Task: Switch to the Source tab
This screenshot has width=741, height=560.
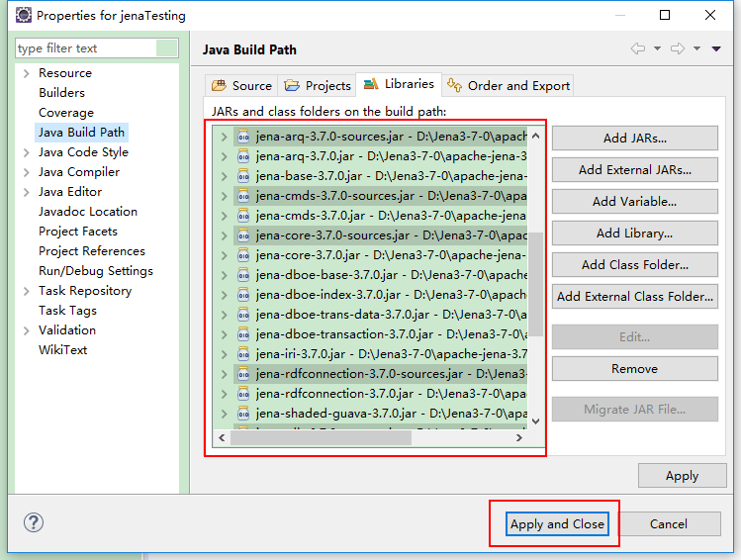Action: [x=241, y=86]
